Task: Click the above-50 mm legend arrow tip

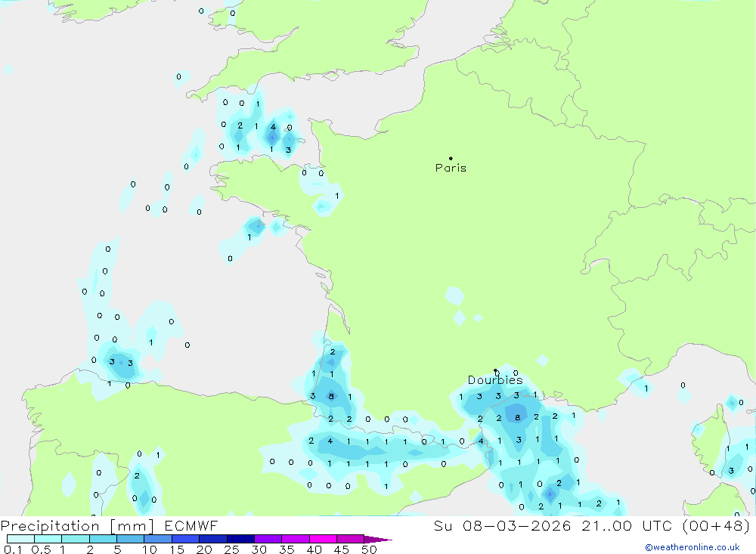Action: [379, 540]
